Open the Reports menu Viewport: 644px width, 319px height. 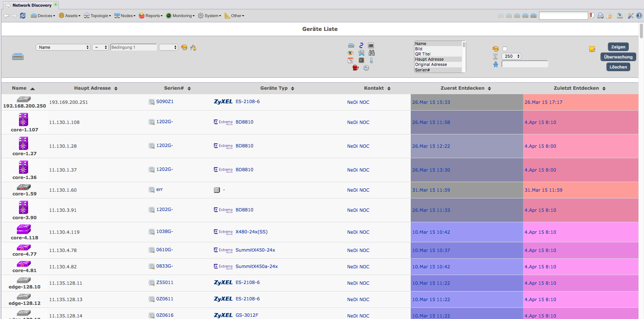[x=151, y=16]
